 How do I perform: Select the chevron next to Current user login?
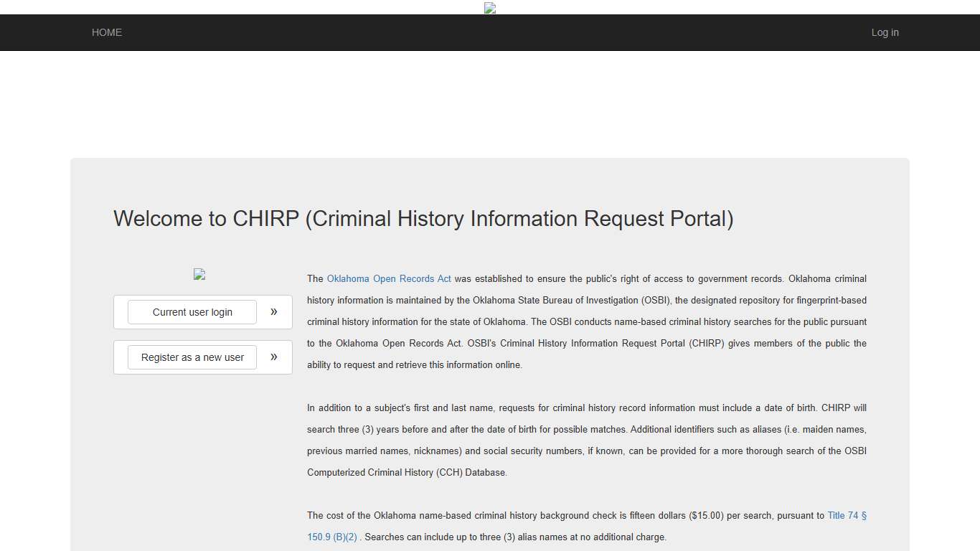[x=273, y=311]
